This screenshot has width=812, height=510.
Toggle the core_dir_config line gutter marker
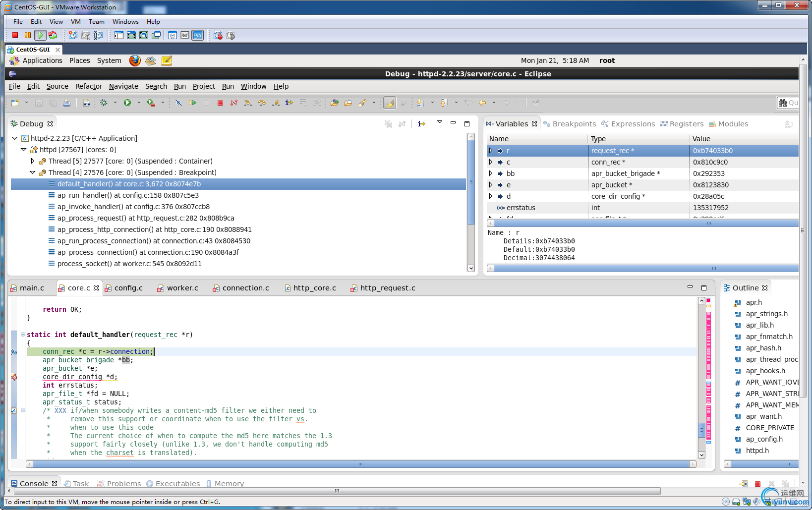click(14, 377)
